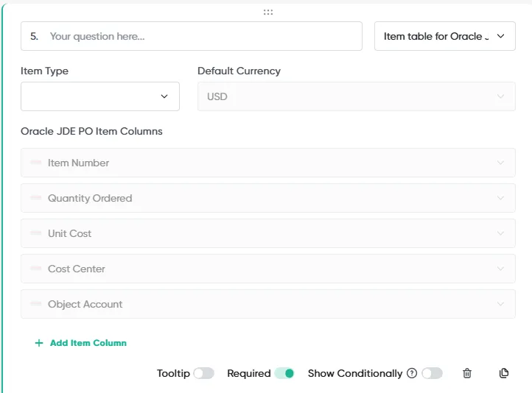Open question type dropdown Item table for Oracle
The image size is (532, 393).
point(445,36)
